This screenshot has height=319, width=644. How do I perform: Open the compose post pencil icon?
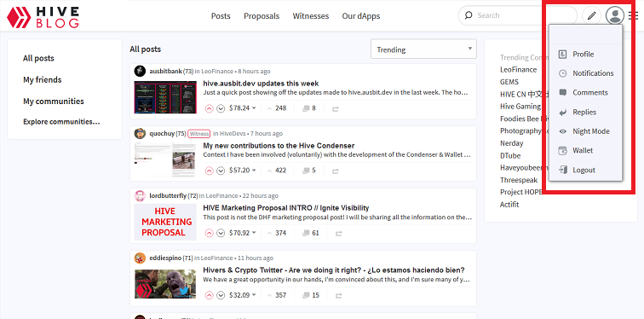point(591,15)
